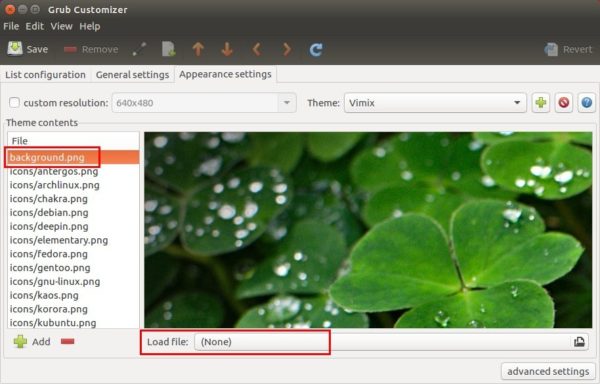The image size is (600, 384).
Task: Click the move up arrow icon
Action: (x=198, y=49)
